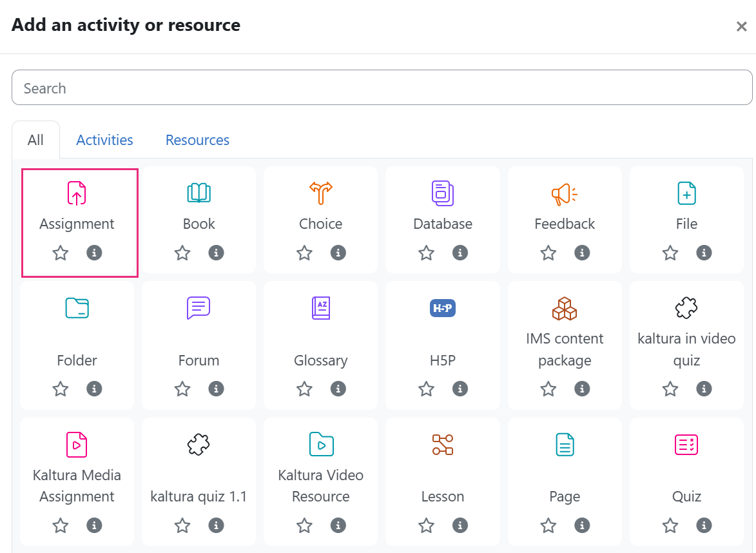Select the Quiz activity icon

(x=686, y=445)
